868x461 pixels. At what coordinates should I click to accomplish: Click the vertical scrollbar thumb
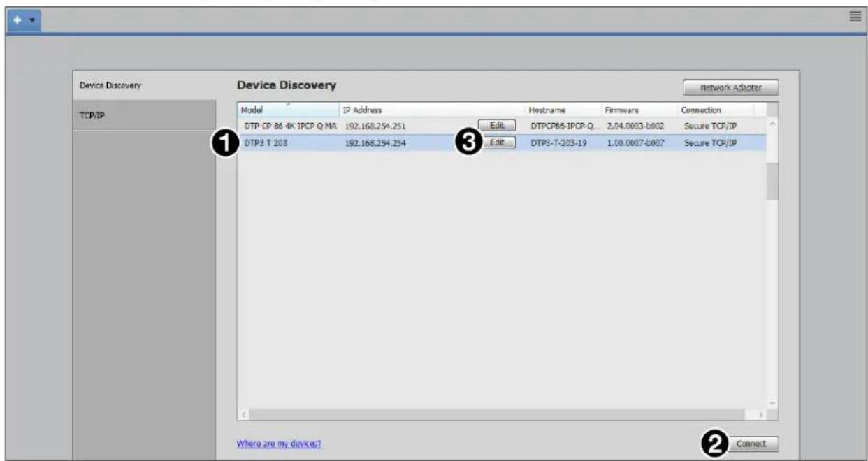(x=772, y=182)
